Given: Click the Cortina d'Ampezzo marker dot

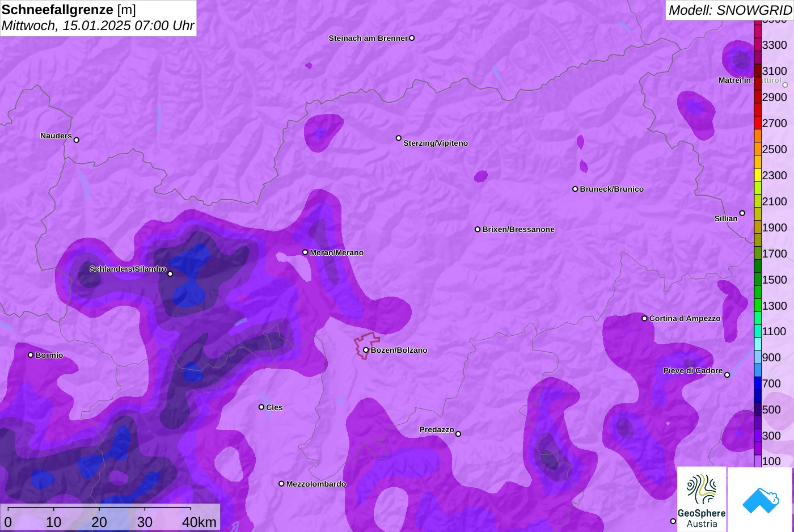Looking at the screenshot, I should tap(644, 318).
